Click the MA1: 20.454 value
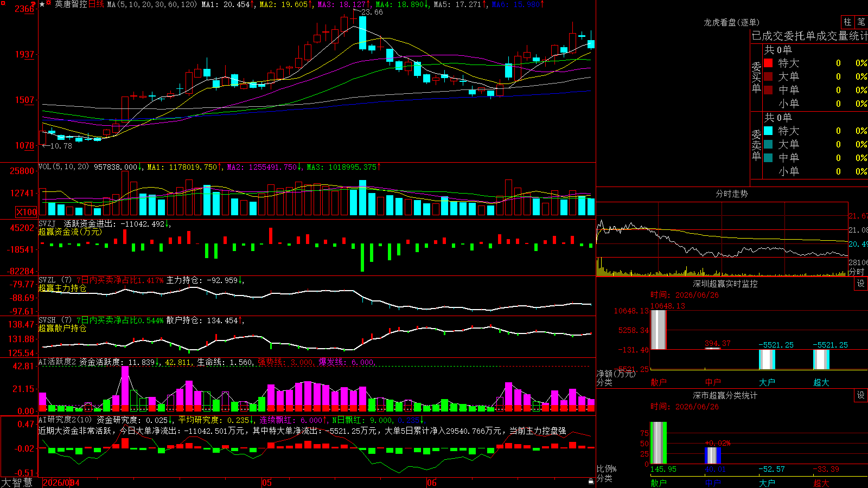868x488 pixels. [226, 4]
